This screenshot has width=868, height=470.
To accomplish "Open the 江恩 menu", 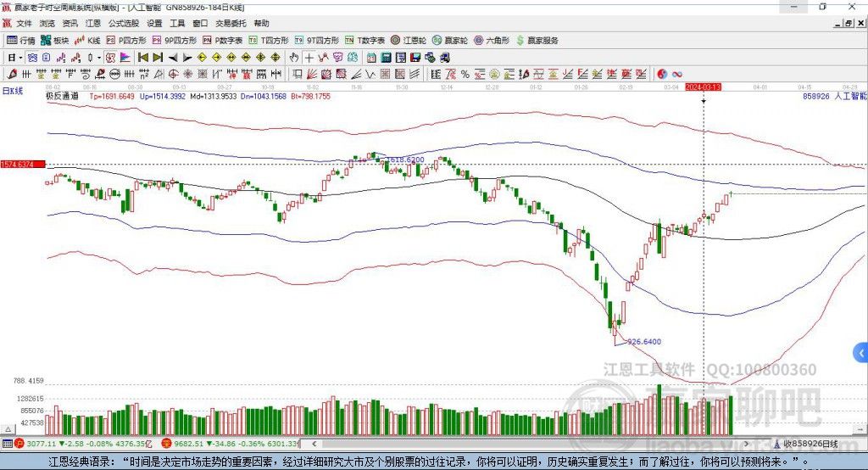I will pyautogui.click(x=92, y=23).
